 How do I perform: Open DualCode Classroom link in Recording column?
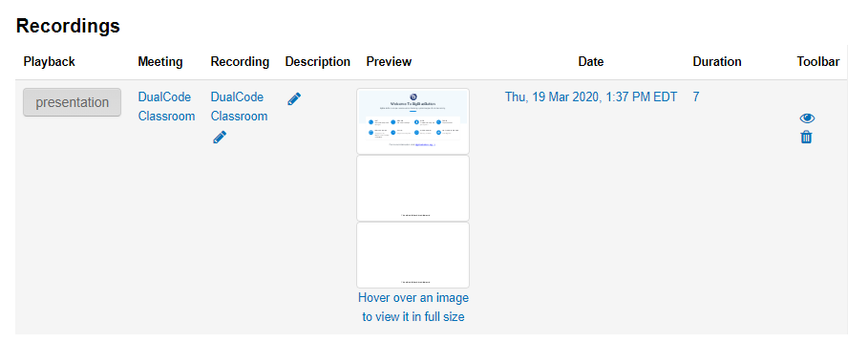tap(239, 106)
